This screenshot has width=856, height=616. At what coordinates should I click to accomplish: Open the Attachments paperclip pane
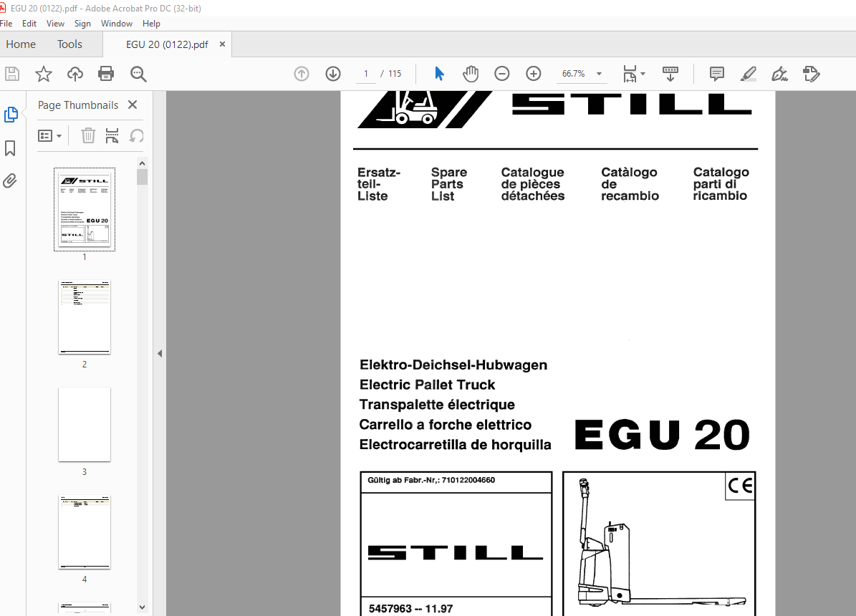(x=10, y=181)
